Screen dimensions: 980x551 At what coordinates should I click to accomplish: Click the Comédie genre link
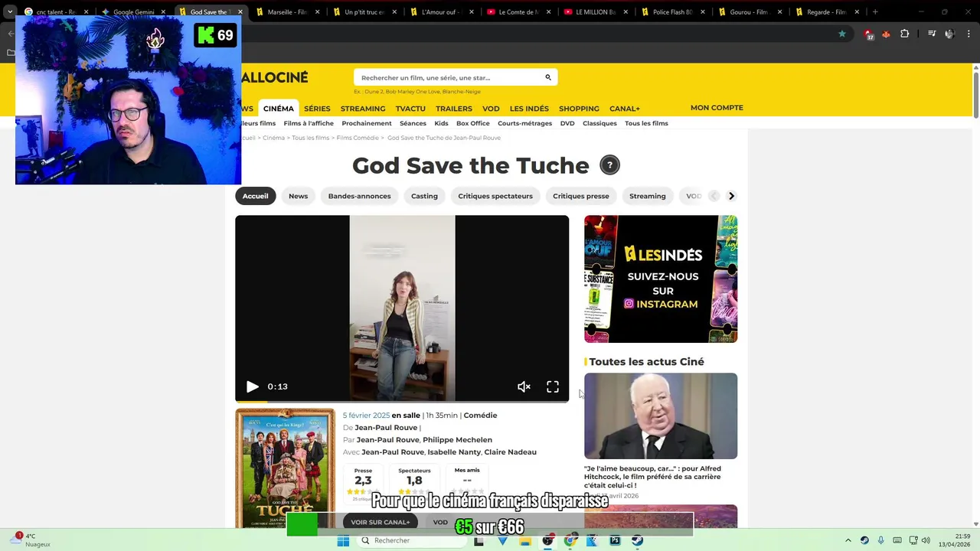point(480,416)
